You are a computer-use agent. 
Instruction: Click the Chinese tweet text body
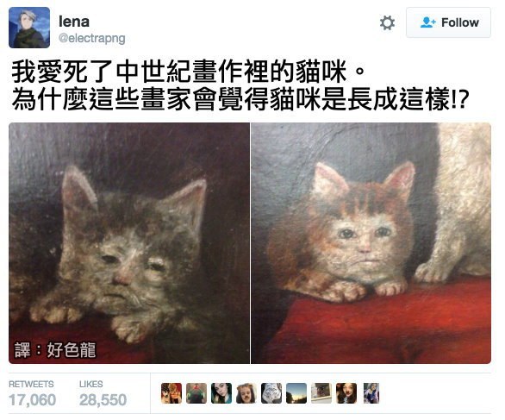tap(240, 85)
